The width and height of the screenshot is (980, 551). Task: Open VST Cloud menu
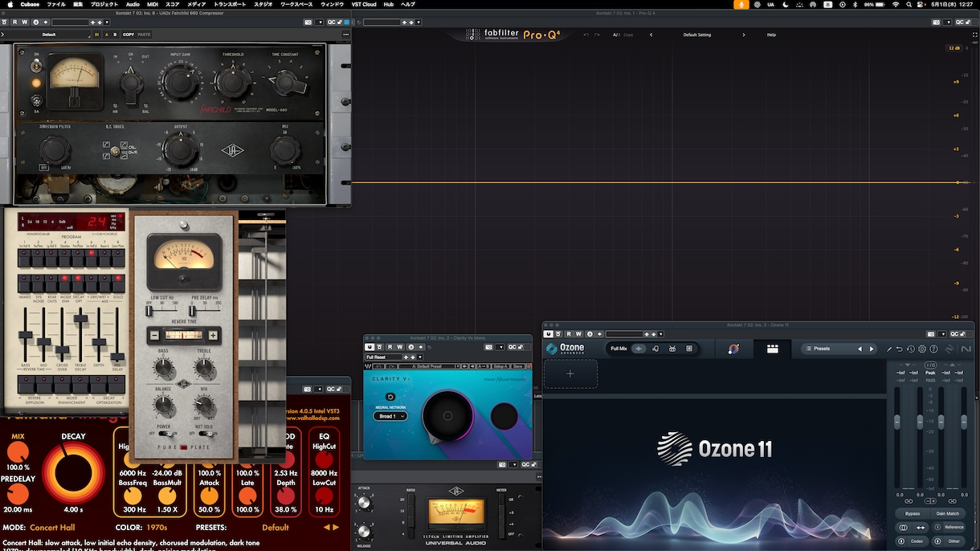[364, 4]
